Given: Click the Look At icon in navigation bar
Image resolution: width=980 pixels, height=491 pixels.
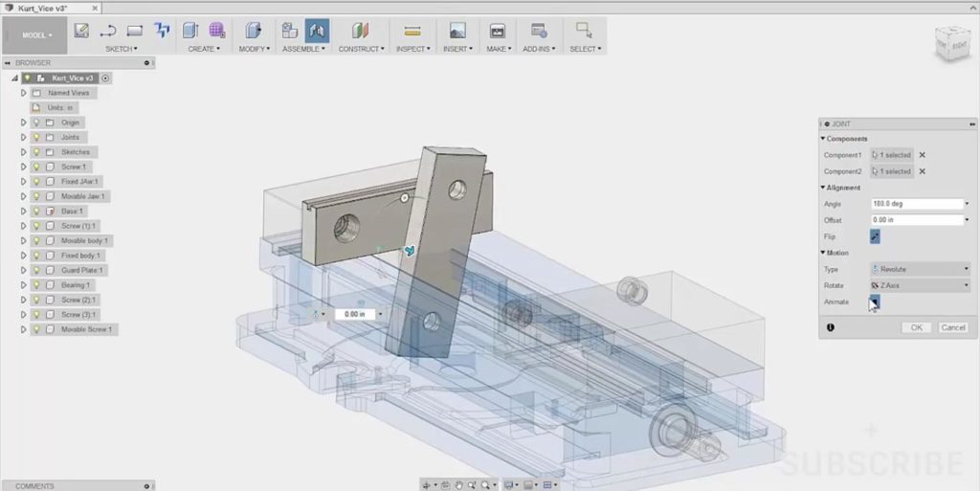Looking at the screenshot, I should pos(445,484).
